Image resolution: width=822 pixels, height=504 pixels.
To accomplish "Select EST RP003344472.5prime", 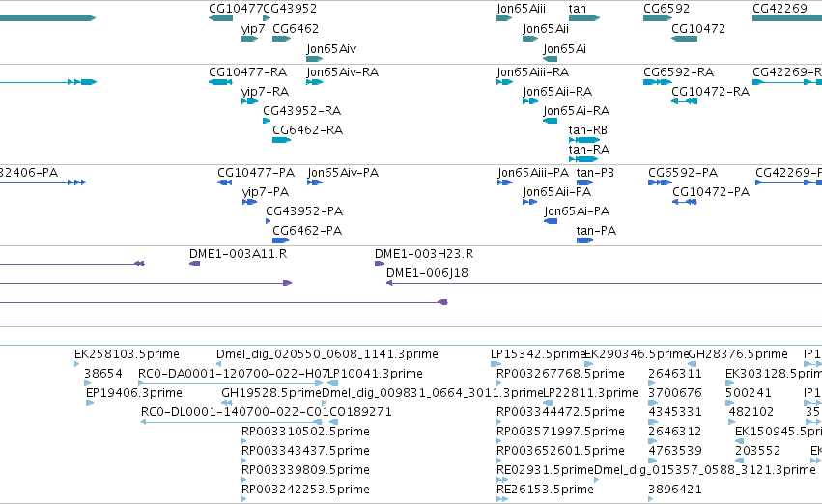I will point(560,413).
